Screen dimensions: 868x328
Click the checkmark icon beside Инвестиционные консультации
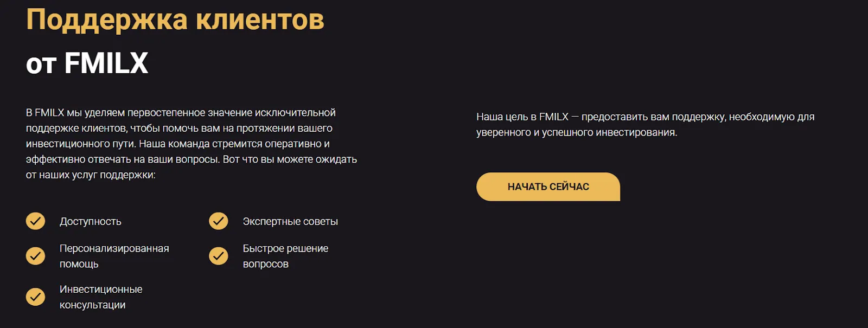pyautogui.click(x=35, y=297)
